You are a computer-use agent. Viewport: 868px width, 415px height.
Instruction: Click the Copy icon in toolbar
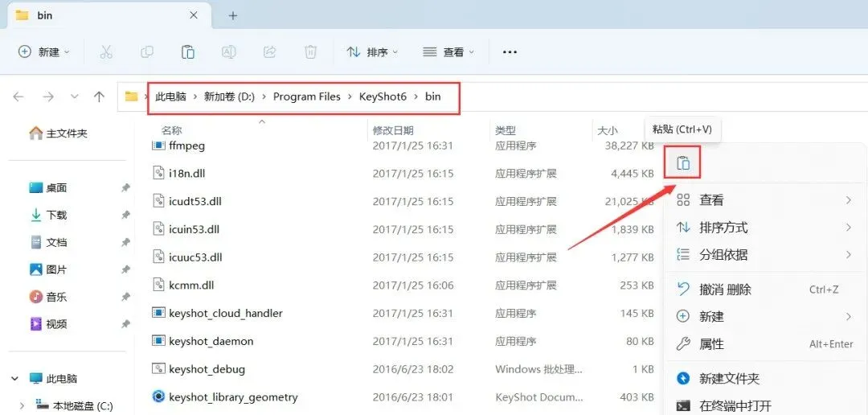click(147, 52)
